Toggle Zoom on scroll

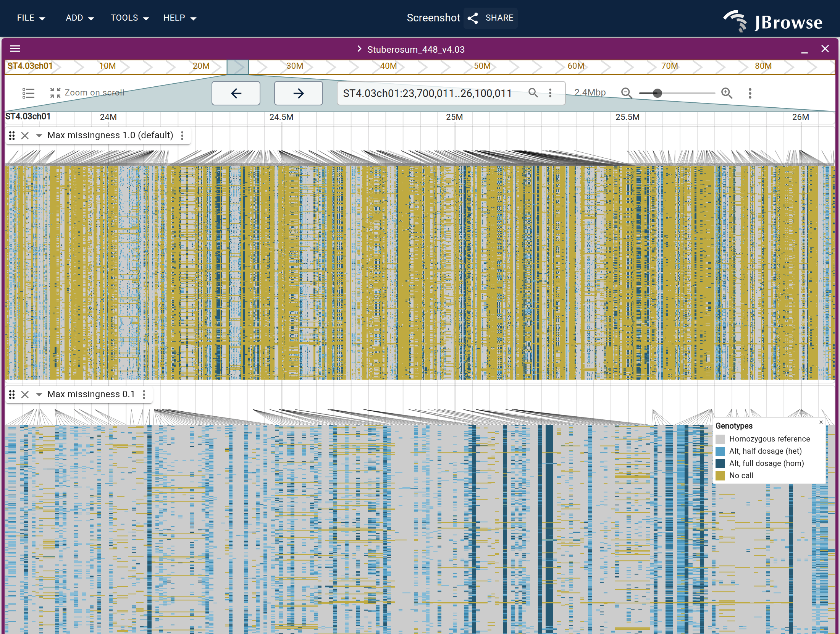(87, 93)
